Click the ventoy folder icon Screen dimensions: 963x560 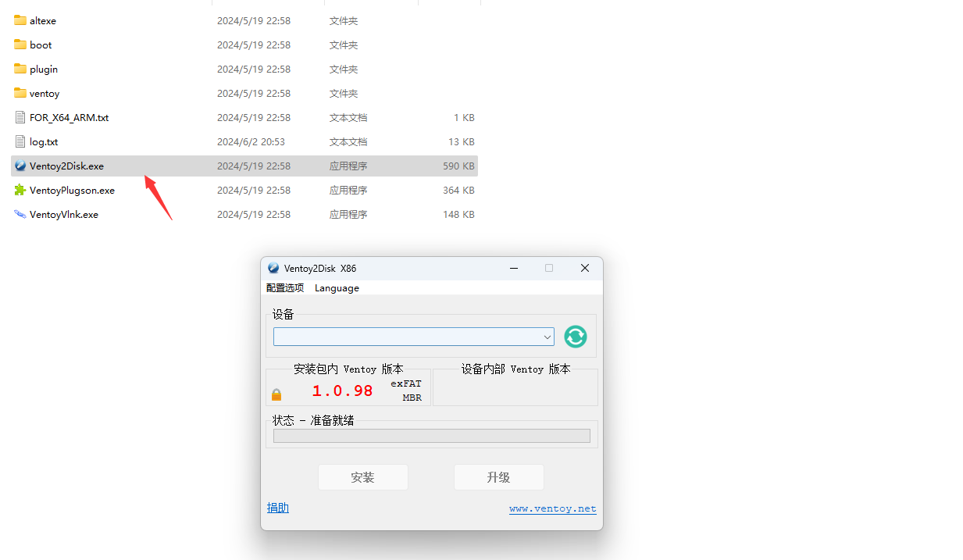pyautogui.click(x=20, y=93)
